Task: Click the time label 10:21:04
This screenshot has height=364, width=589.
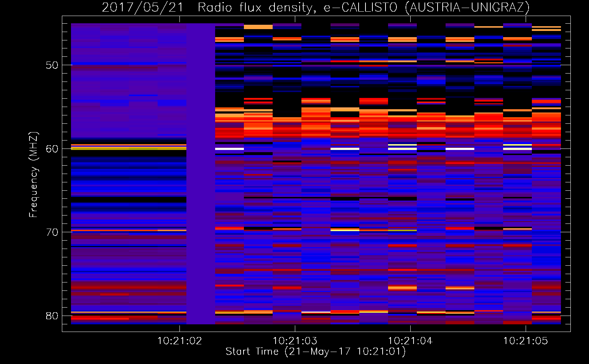Action: pos(410,341)
